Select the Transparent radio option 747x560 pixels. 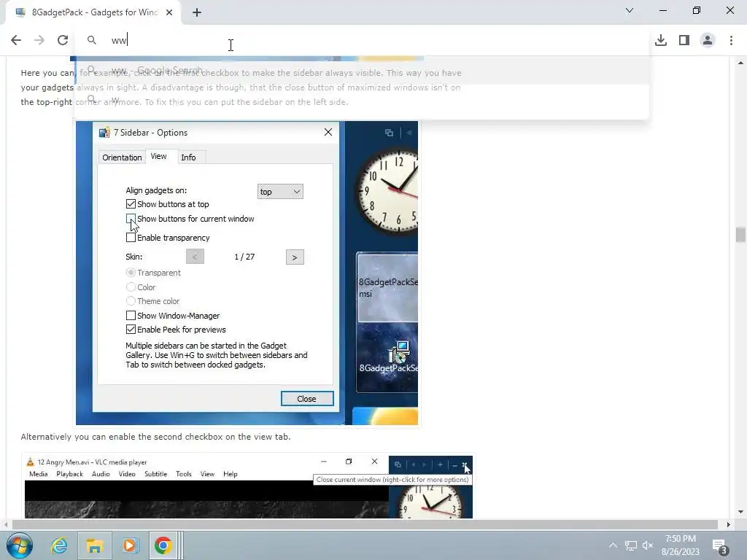coord(131,273)
